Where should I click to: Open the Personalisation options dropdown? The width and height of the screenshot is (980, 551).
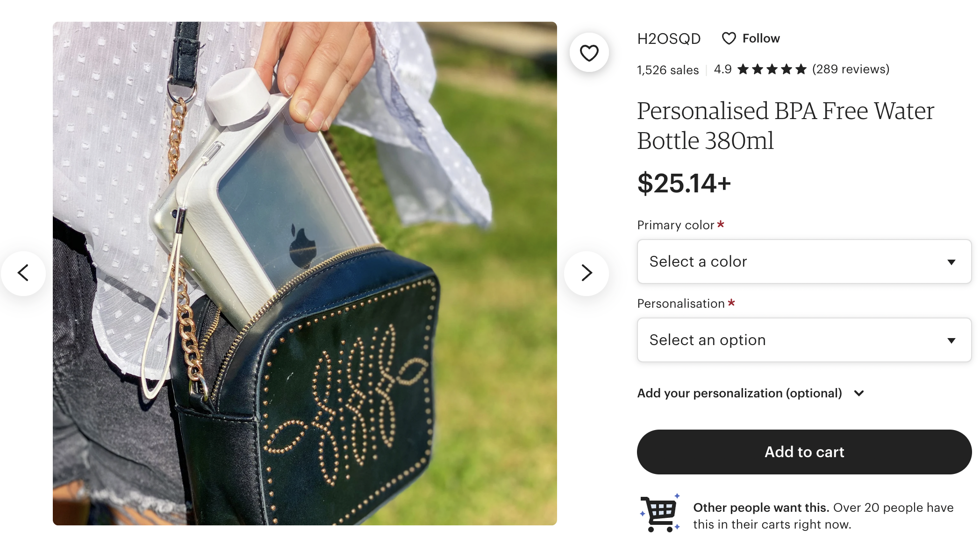tap(804, 340)
